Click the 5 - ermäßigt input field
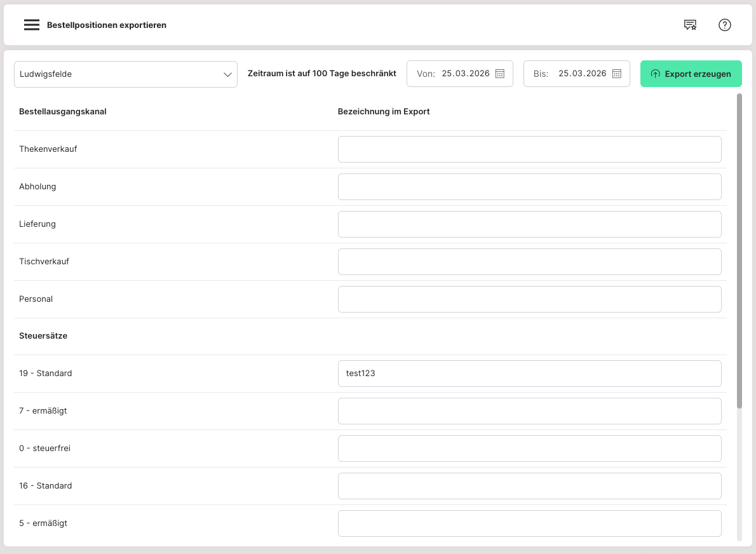The width and height of the screenshot is (756, 554). tap(529, 524)
